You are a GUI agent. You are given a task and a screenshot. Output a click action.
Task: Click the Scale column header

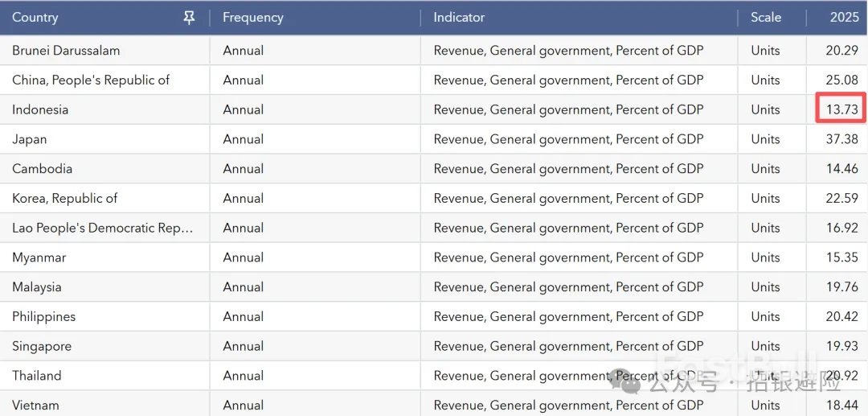point(765,18)
